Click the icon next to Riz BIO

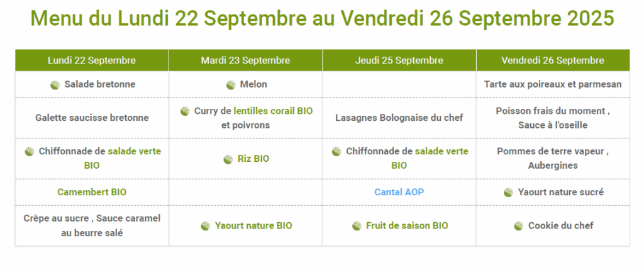tap(228, 159)
